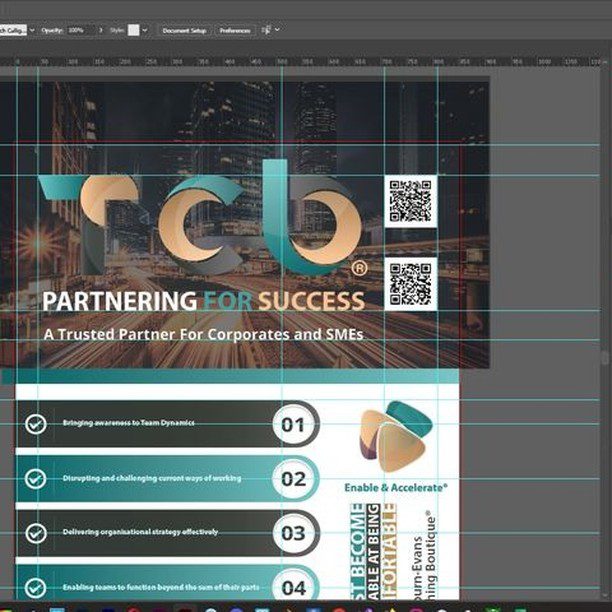Select 'A Trusted Partner For Corporates and SMEs' text
This screenshot has width=612, height=612.
[203, 334]
